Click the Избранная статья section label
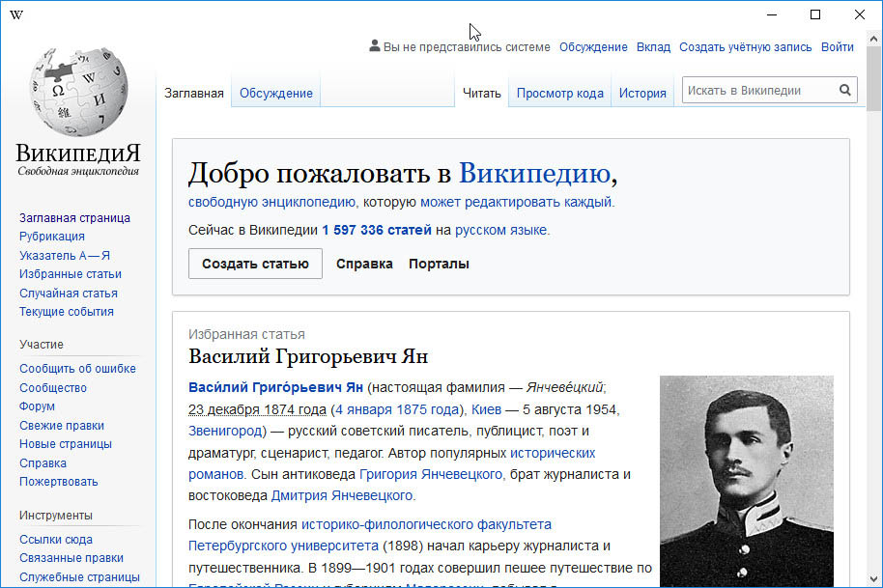Screen dimensions: 883x588 click(x=246, y=334)
